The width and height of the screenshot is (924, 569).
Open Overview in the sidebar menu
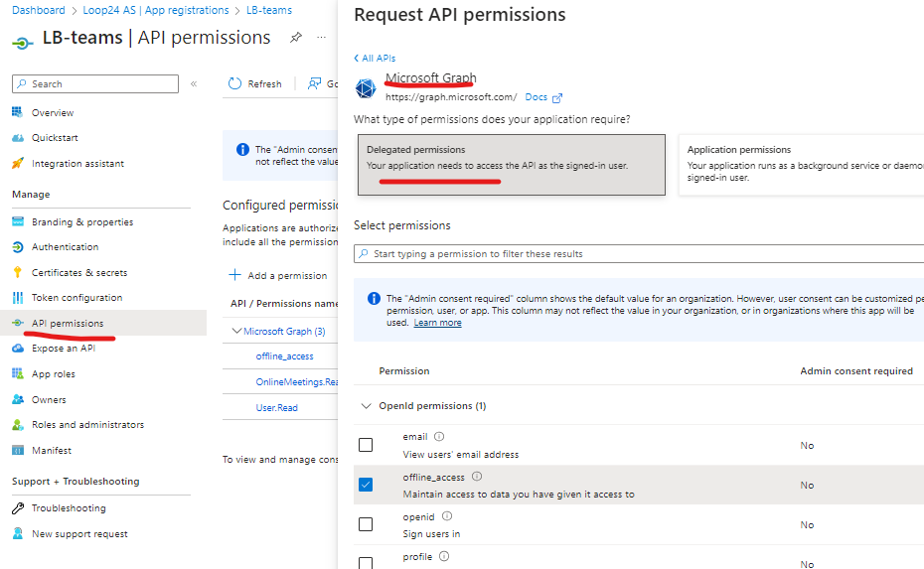[x=53, y=112]
